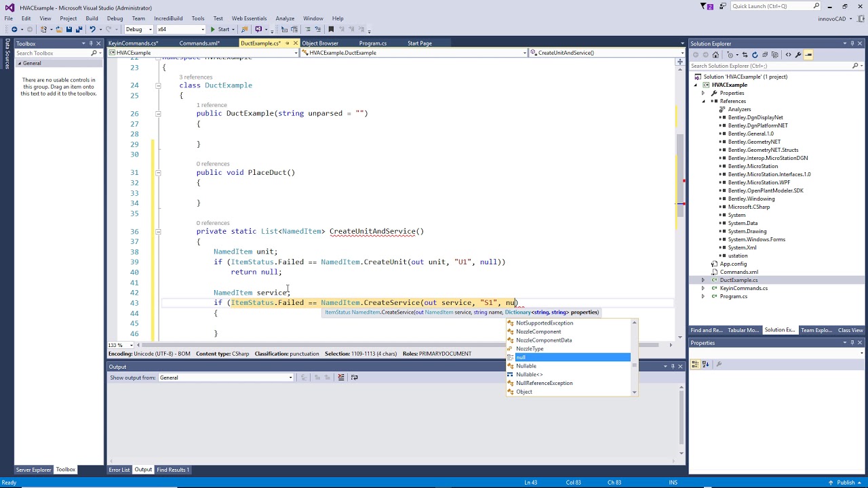The image size is (868, 488).
Task: Toggle auto-hide pin on Output panel
Action: coord(672,367)
